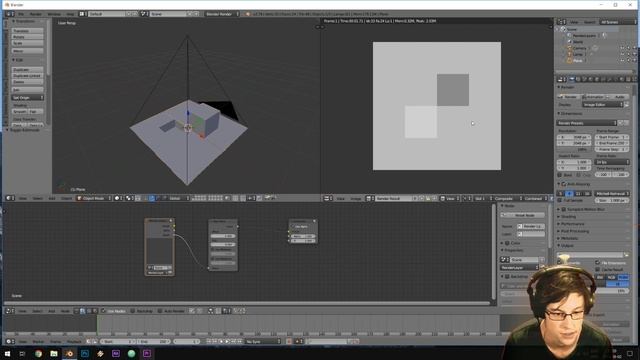The image size is (640, 360).
Task: Click the scene browse icon in top bar
Action: (x=145, y=14)
